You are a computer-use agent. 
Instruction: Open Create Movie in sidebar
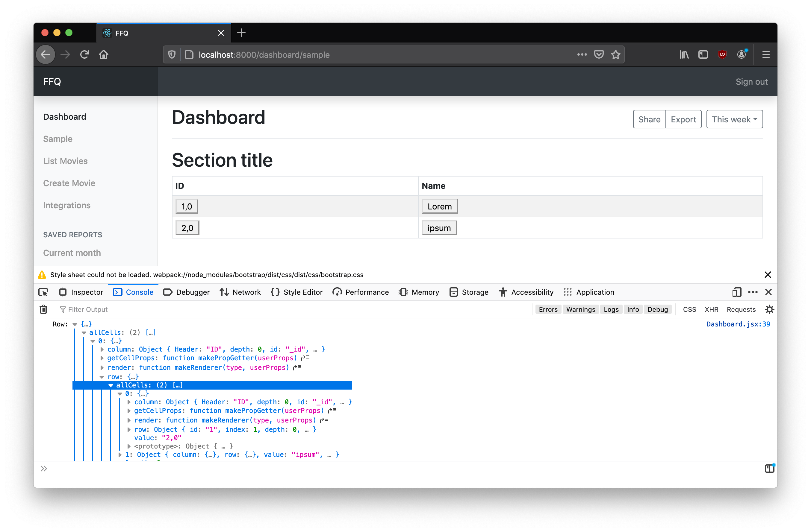[x=69, y=183]
